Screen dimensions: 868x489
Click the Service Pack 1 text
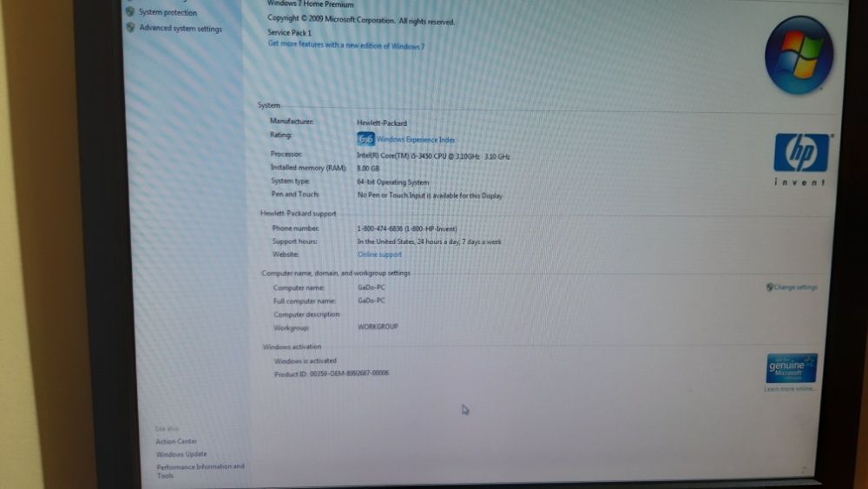point(289,33)
